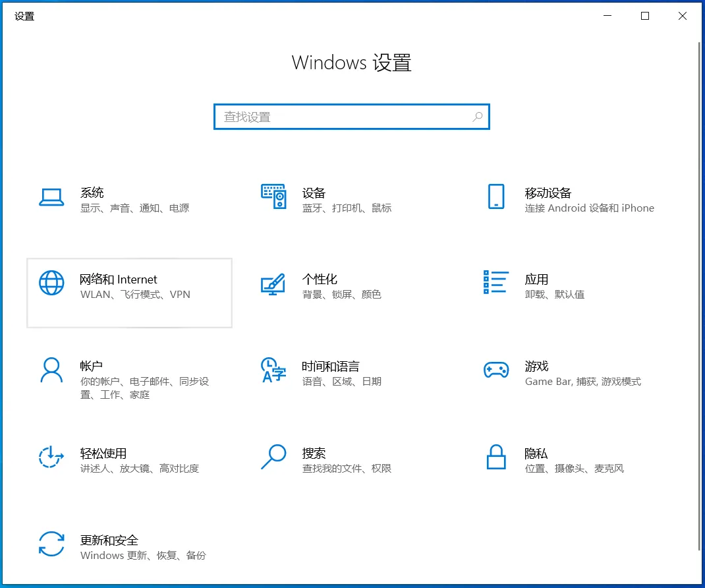705x588 pixels.
Task: Click the text 显示、声音、通知、电源
Action: (135, 208)
